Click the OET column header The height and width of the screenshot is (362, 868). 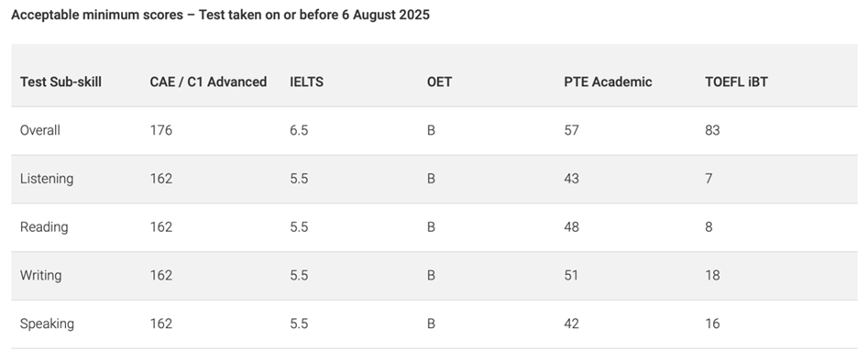[x=440, y=82]
